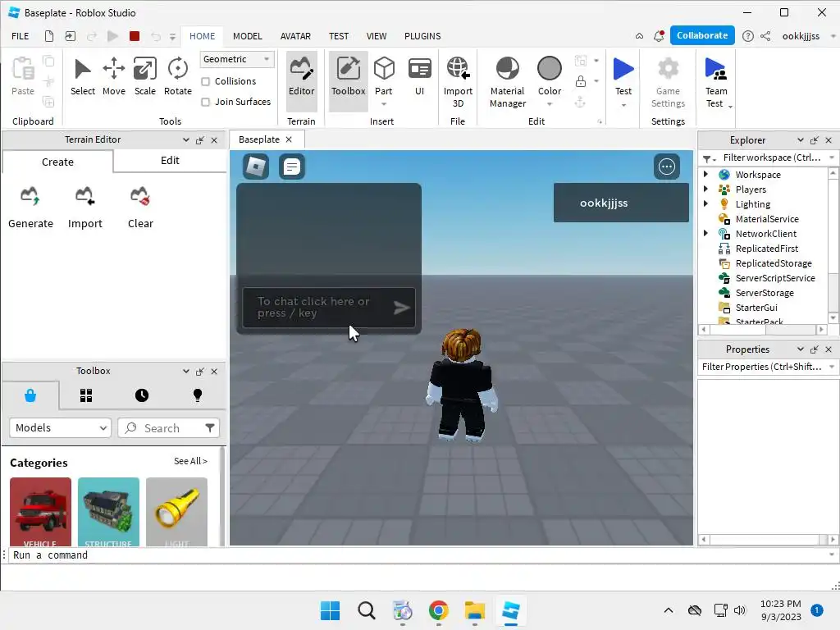
Task: Expand the Players tree node
Action: pyautogui.click(x=706, y=189)
